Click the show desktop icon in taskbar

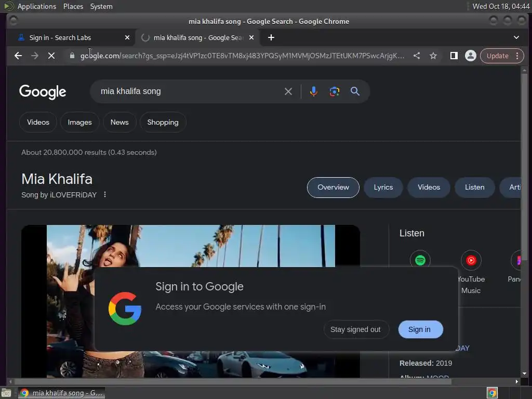(6, 393)
